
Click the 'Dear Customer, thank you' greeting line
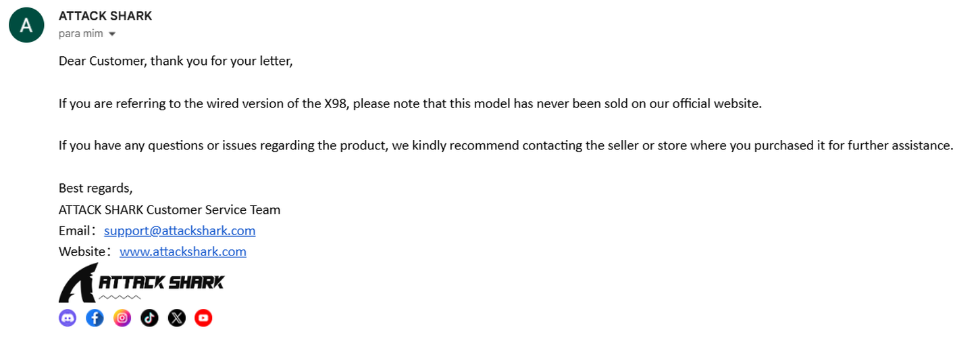[176, 62]
